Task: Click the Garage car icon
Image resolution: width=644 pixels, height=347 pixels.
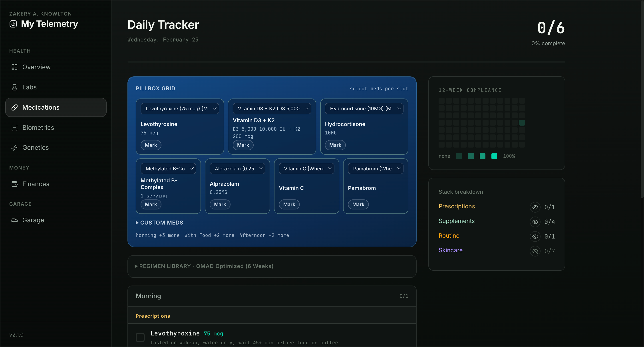Action: 14,220
